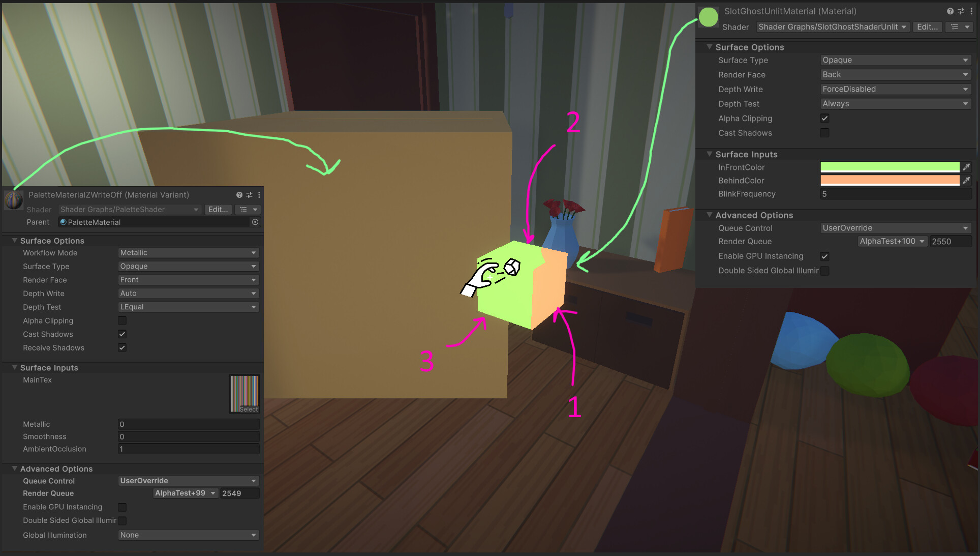Enable Cast Shadows on SlotGhostUnlitMaterial
The height and width of the screenshot is (556, 980).
click(824, 133)
